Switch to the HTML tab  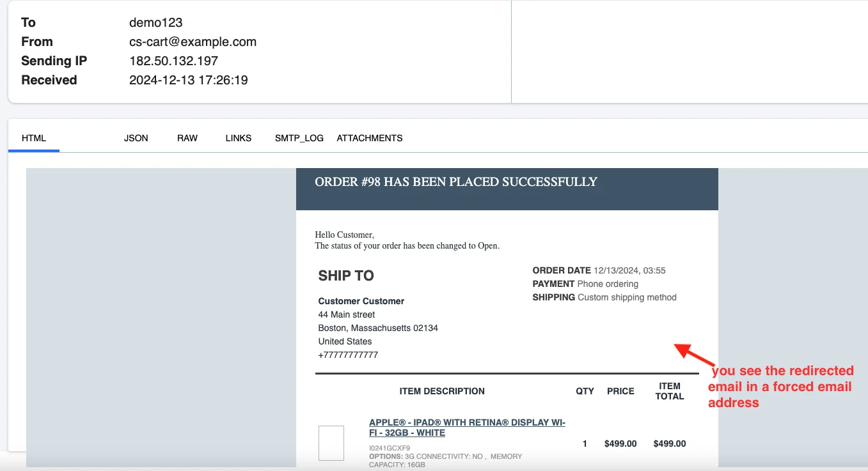(34, 138)
